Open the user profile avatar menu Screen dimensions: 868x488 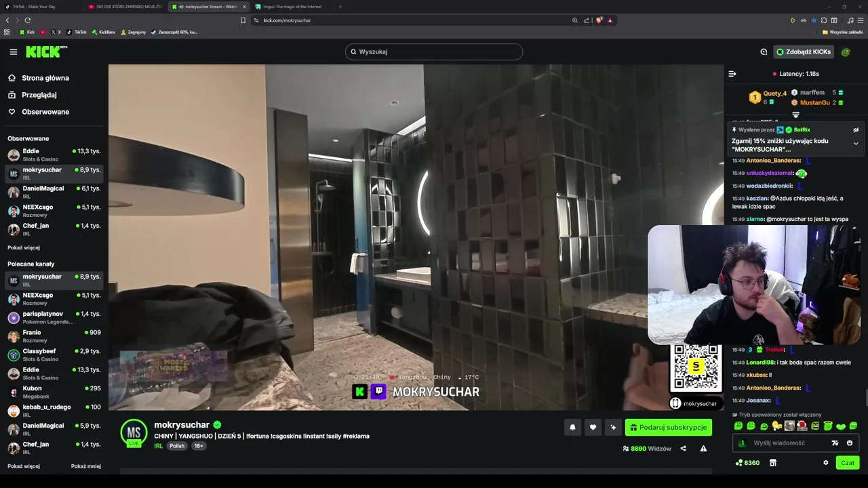pos(846,52)
